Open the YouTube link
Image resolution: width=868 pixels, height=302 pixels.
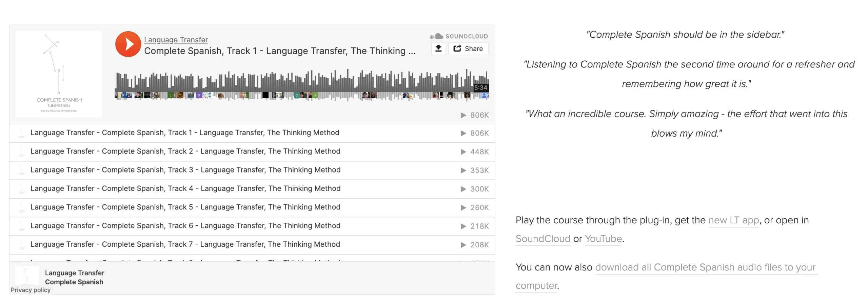603,239
